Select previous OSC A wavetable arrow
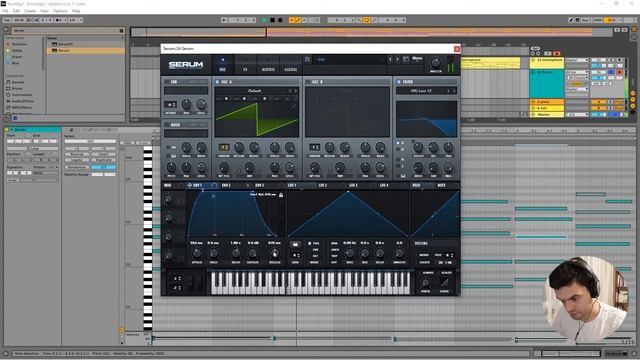The width and height of the screenshot is (640, 360). pos(291,91)
